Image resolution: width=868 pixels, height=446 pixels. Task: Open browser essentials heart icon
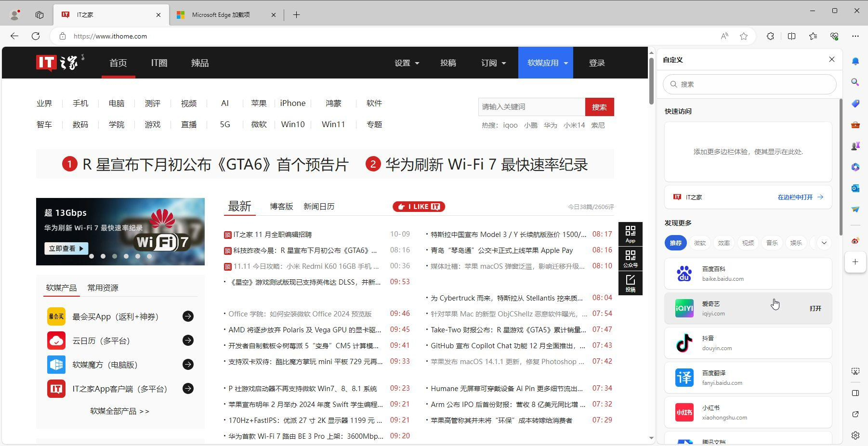click(x=834, y=36)
